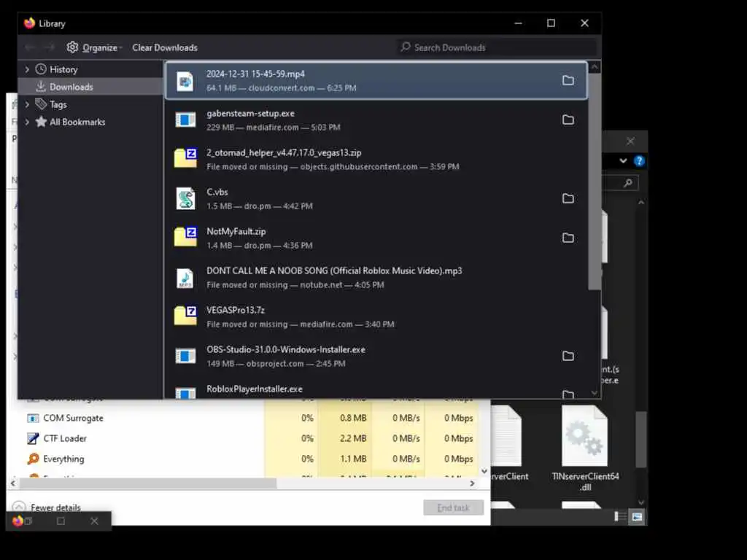The width and height of the screenshot is (747, 560).
Task: Click the Organize gear icon
Action: point(72,47)
